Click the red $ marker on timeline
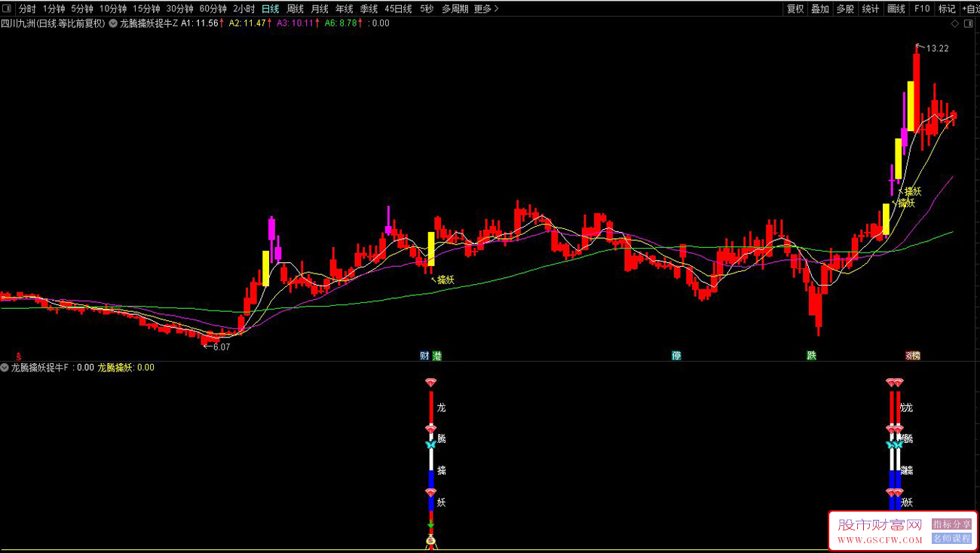 coord(19,356)
